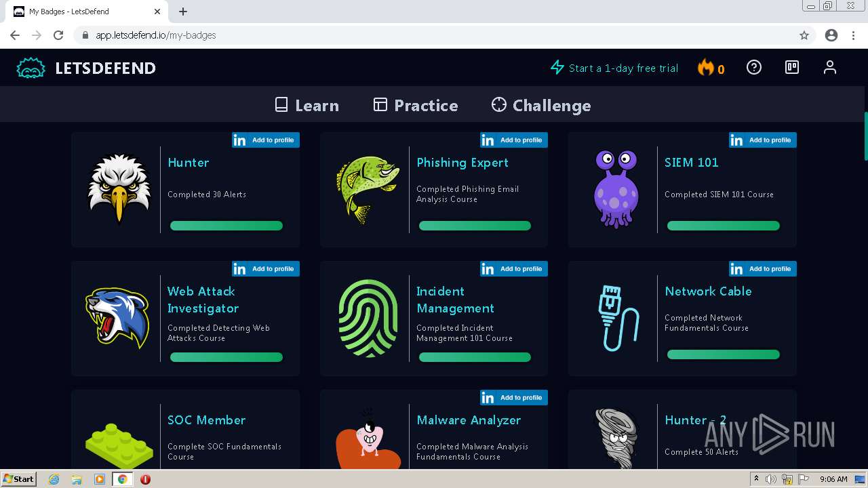Screen dimensions: 868x488
Task: Add Malware Analyzer badge to LinkedIn profile
Action: [x=513, y=398]
